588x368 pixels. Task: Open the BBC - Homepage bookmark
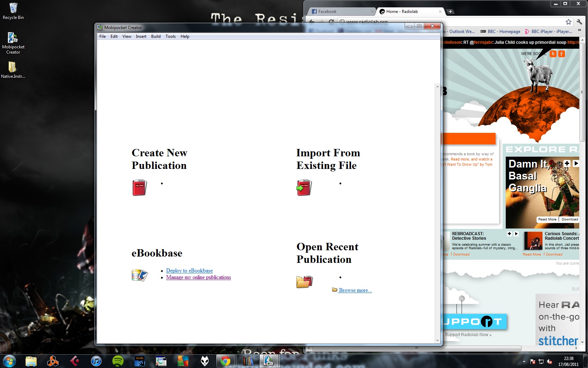pos(500,32)
